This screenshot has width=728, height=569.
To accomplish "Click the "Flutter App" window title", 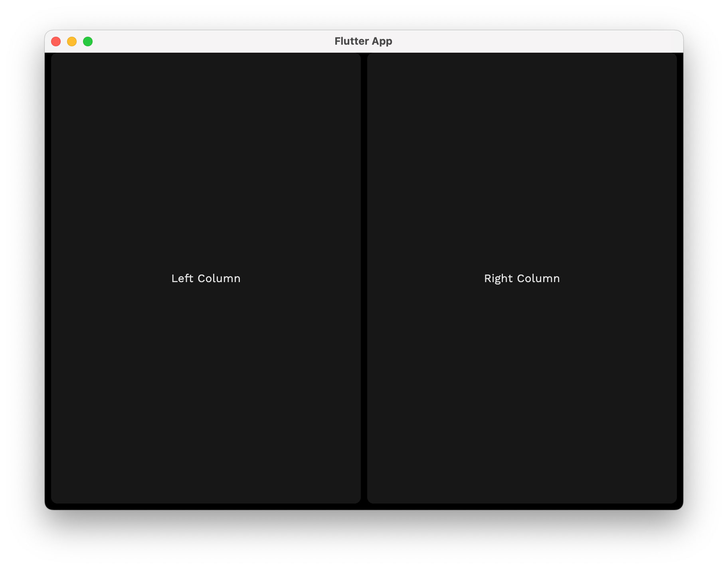I will 363,41.
